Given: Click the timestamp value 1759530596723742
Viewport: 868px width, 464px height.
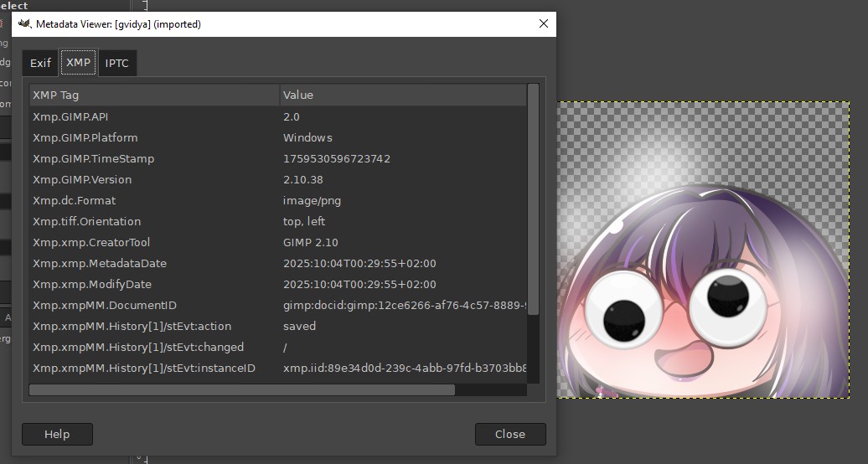Looking at the screenshot, I should click(x=337, y=159).
